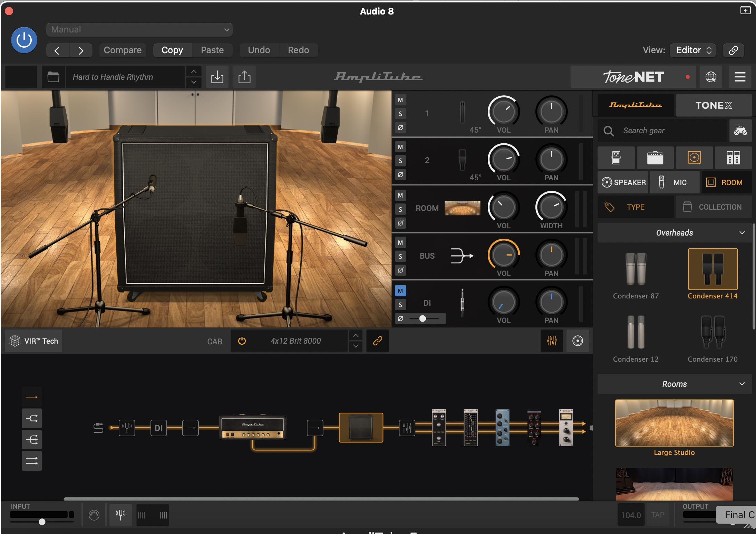The width and height of the screenshot is (756, 534).
Task: Open the Manual preset dropdown
Action: coord(139,30)
